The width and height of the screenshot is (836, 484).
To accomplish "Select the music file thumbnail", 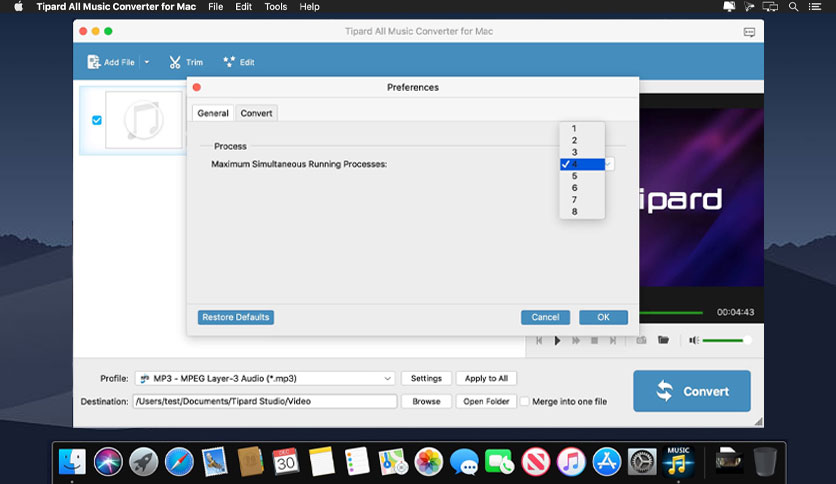I will click(144, 120).
